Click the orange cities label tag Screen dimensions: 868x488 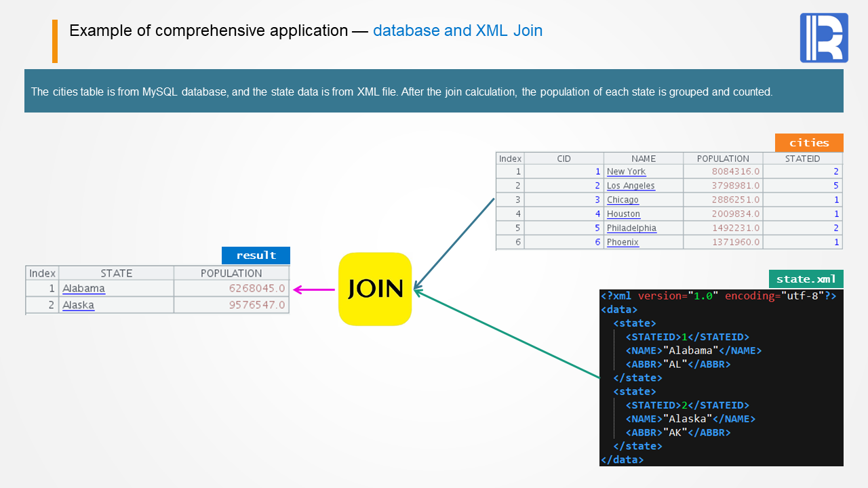(x=809, y=143)
